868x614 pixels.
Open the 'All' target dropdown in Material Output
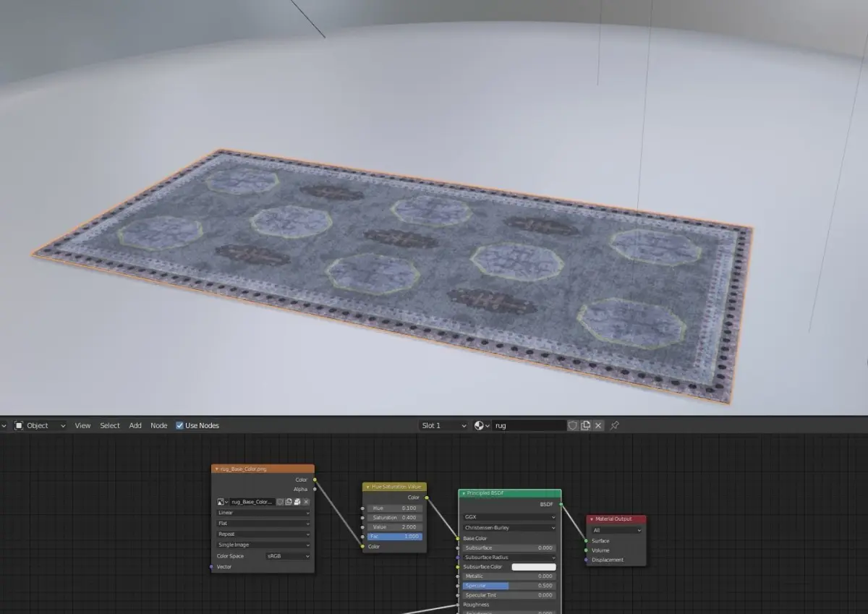[617, 530]
